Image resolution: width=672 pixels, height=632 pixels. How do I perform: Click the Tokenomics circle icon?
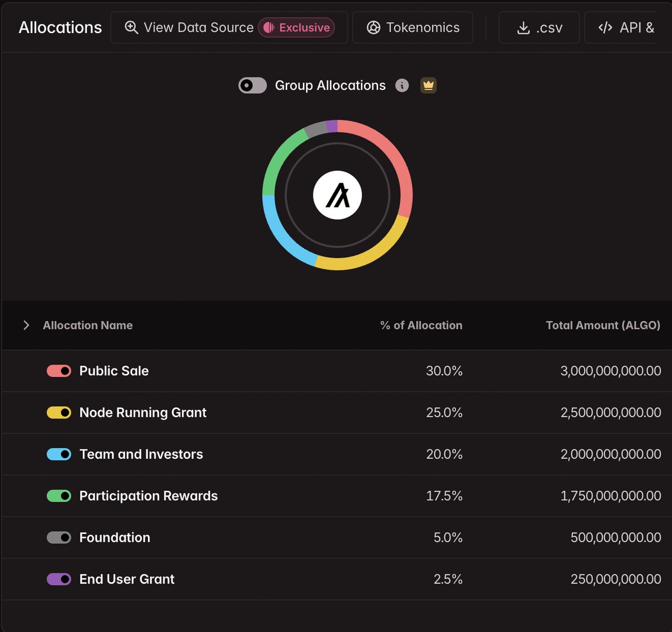click(373, 28)
